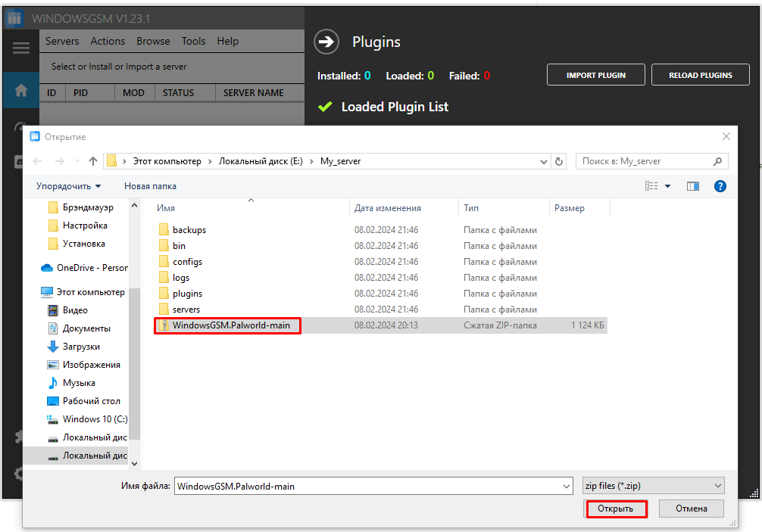Open Загрузки in sidebar
Image resolution: width=762 pixels, height=532 pixels.
pyautogui.click(x=74, y=347)
